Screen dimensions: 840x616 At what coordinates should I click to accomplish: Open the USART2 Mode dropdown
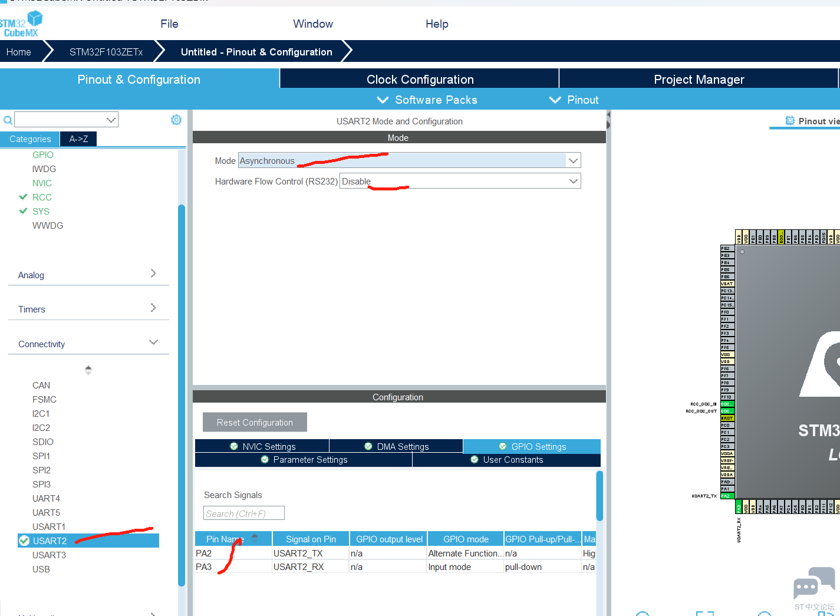coord(573,160)
